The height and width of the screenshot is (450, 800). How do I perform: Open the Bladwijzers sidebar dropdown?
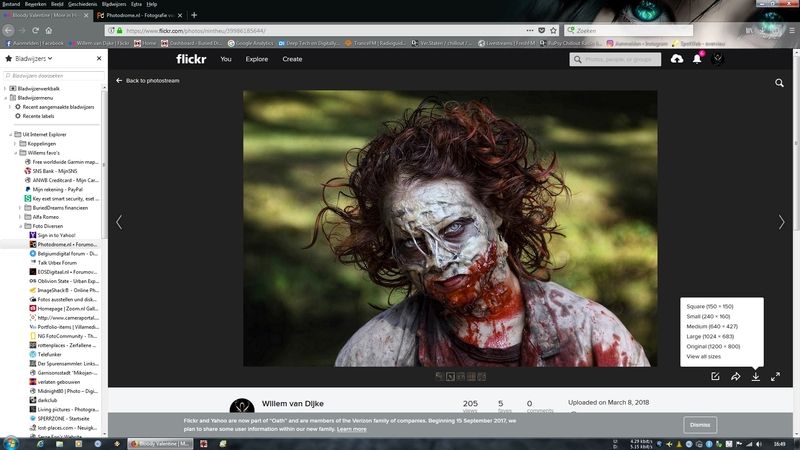click(x=34, y=59)
